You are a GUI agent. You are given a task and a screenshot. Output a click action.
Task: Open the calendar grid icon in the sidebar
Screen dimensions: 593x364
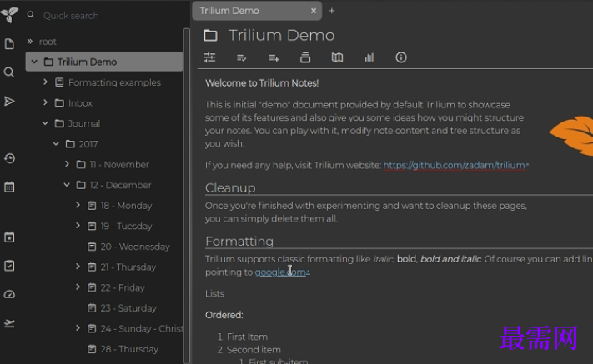pyautogui.click(x=9, y=187)
